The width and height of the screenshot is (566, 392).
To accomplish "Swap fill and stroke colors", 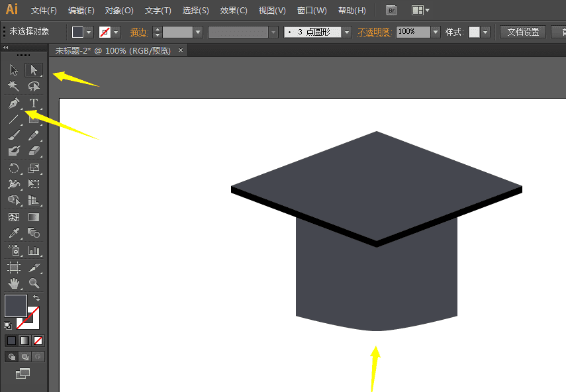I will 36,299.
